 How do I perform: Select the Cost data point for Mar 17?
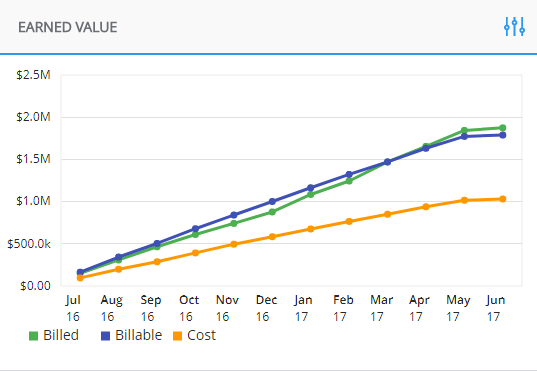(387, 214)
